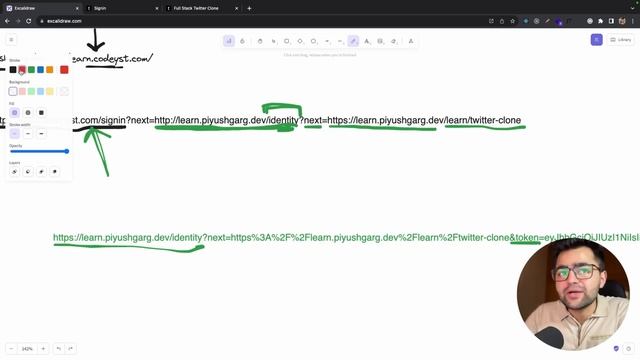Viewport: 640px width, 360px height.
Task: Choose hachure fill style
Action: tap(14, 113)
